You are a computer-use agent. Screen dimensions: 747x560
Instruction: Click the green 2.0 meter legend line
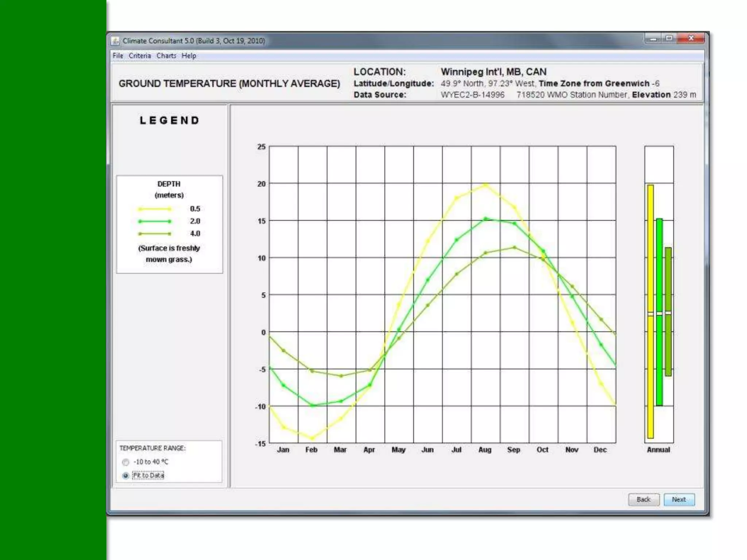pos(154,221)
